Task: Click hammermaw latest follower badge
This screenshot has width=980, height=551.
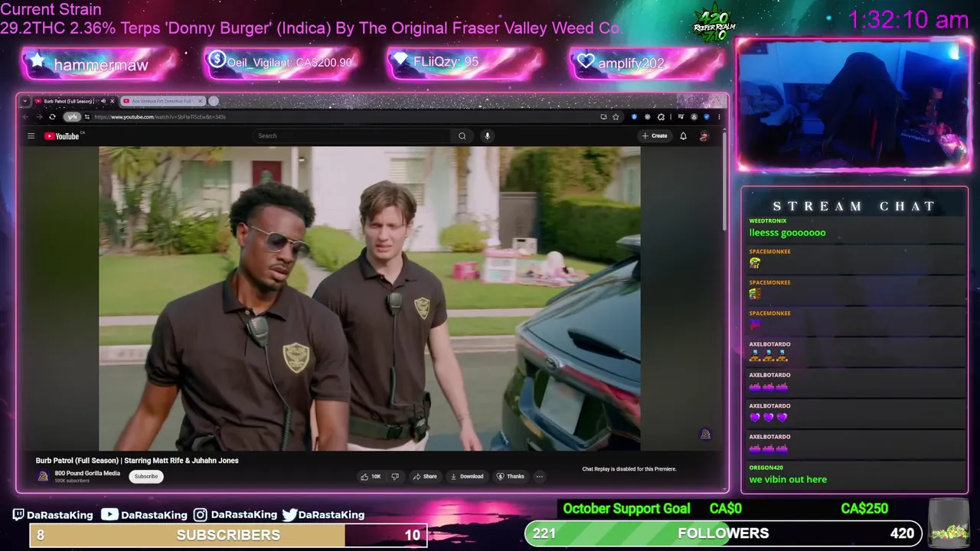Action: coord(100,64)
